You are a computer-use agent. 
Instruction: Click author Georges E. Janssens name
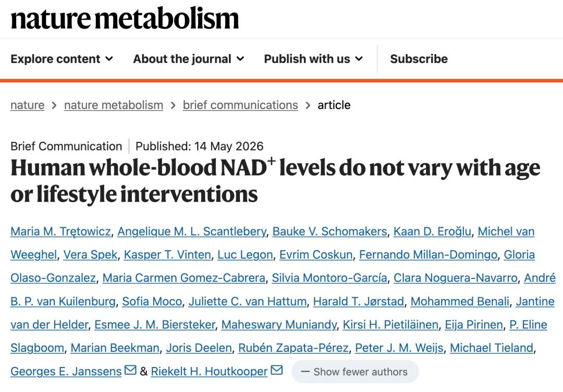[x=66, y=371]
